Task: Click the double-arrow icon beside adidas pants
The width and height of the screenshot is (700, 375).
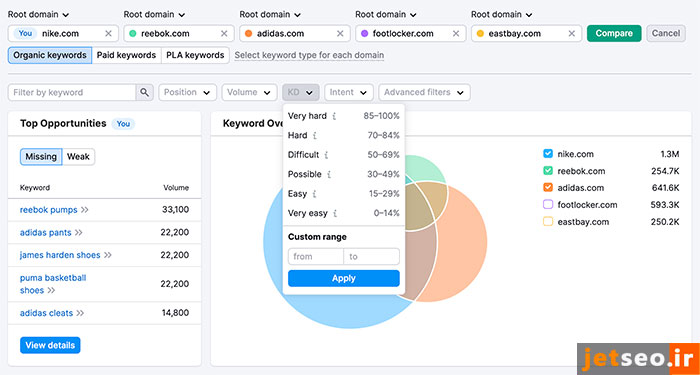Action: click(79, 233)
